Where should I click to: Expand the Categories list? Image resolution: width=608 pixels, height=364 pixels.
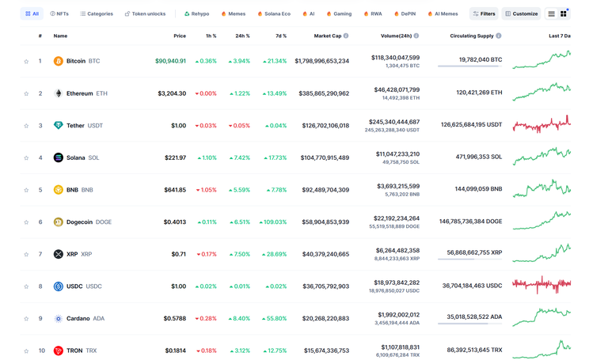97,13
